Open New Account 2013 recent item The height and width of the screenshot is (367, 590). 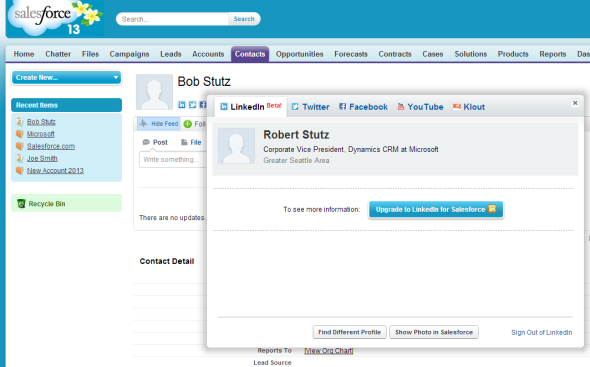(55, 171)
